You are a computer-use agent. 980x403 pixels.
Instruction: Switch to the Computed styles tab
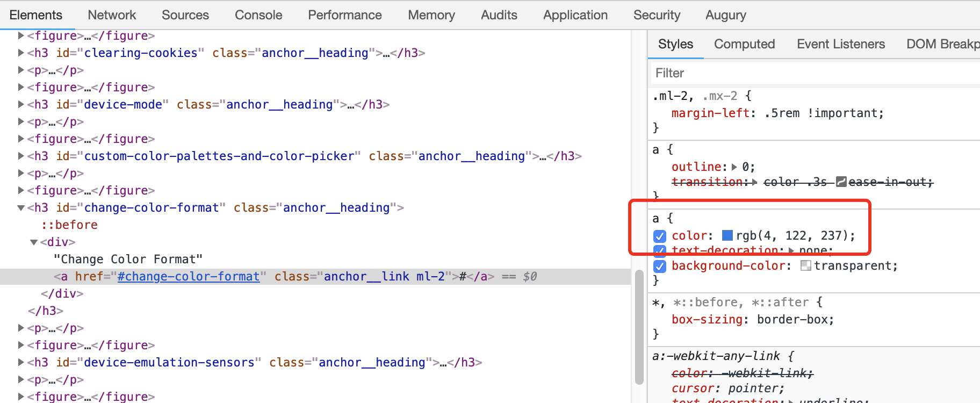tap(744, 44)
